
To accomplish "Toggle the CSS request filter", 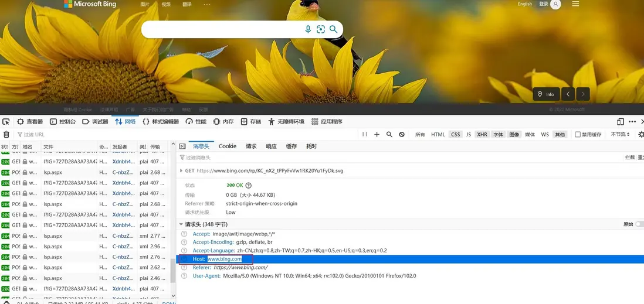I will 456,135.
